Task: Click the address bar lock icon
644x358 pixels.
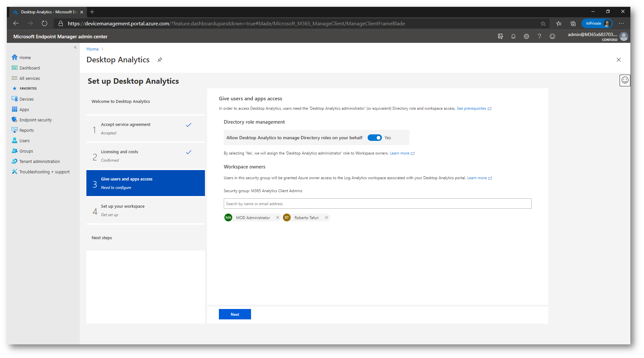Action: (60, 23)
